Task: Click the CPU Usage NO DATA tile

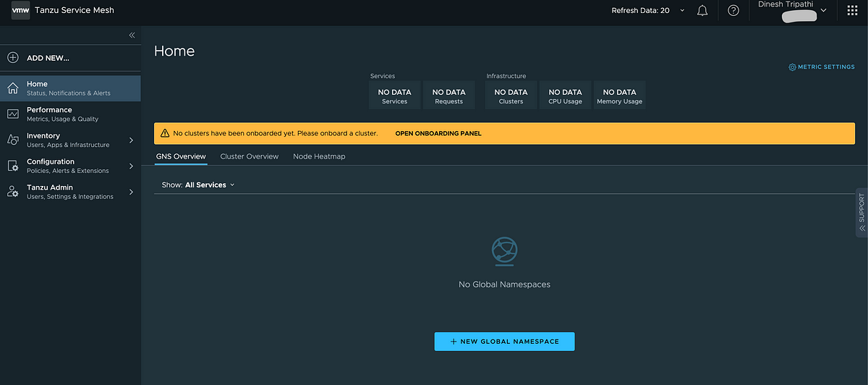Action: 565,95
